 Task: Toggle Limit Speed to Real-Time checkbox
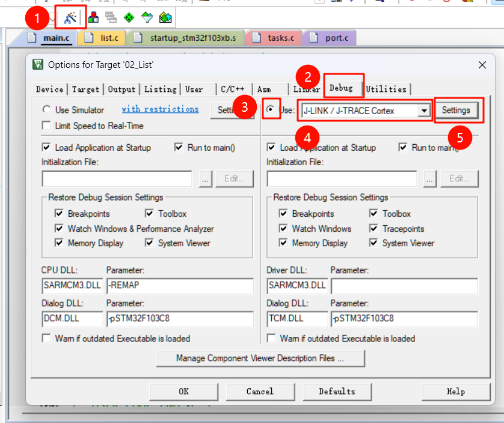(x=46, y=125)
